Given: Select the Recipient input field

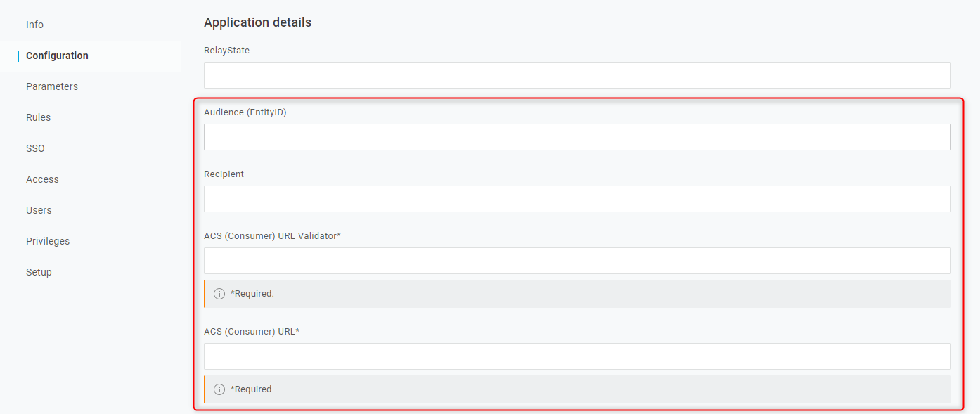Looking at the screenshot, I should tap(576, 199).
